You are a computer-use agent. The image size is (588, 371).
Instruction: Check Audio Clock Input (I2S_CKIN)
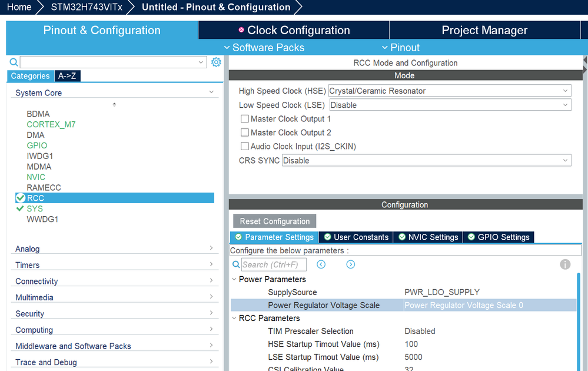[244, 146]
